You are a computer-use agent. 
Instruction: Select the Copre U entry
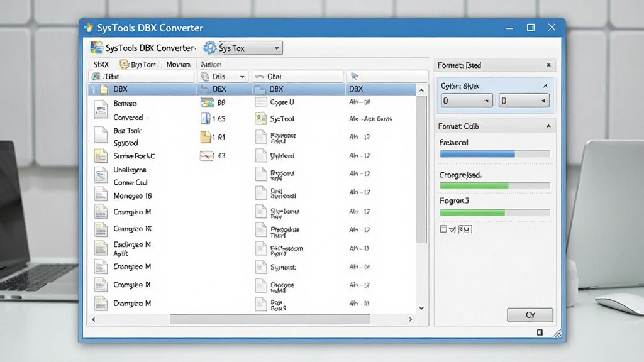pyautogui.click(x=282, y=102)
